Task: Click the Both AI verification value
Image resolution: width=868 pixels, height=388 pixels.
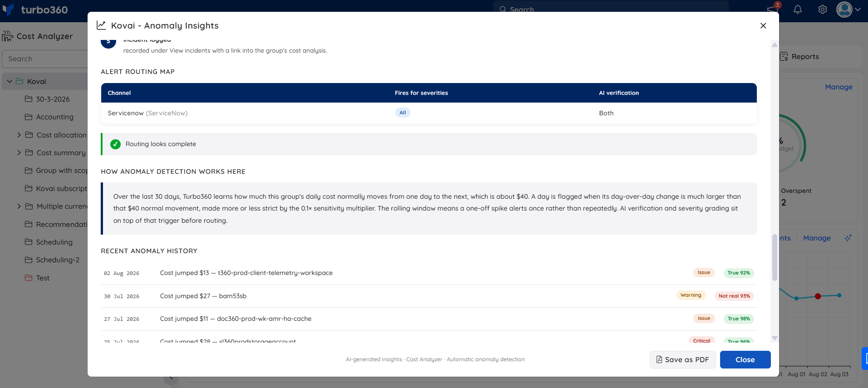Action: pos(606,113)
